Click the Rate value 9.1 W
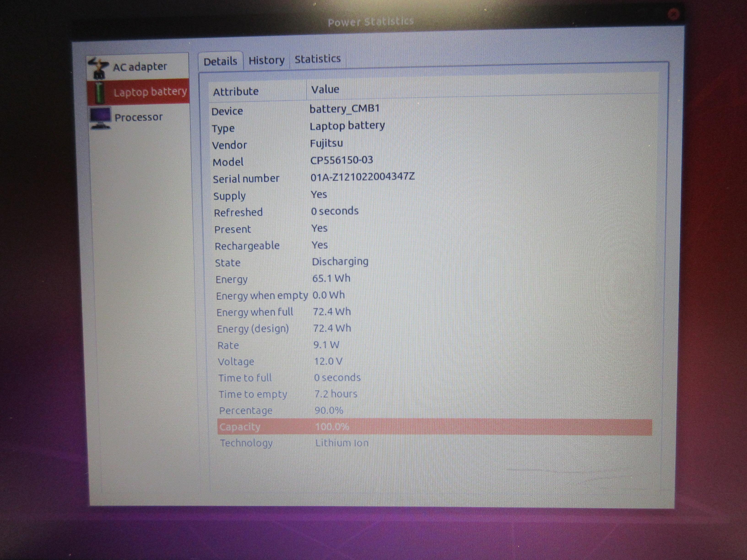 pyautogui.click(x=326, y=345)
